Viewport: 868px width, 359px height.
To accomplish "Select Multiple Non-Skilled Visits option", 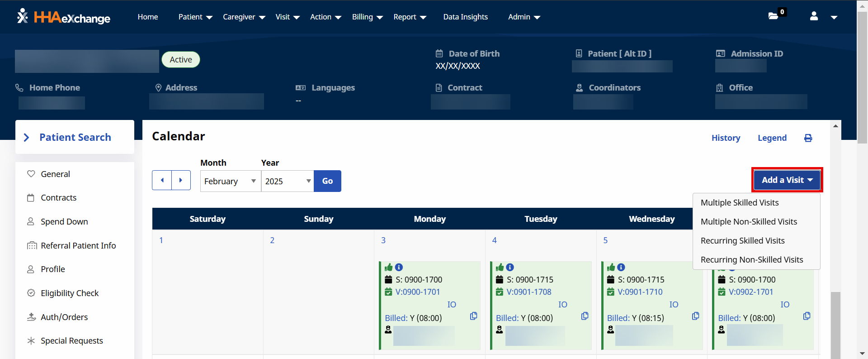I will tap(749, 222).
